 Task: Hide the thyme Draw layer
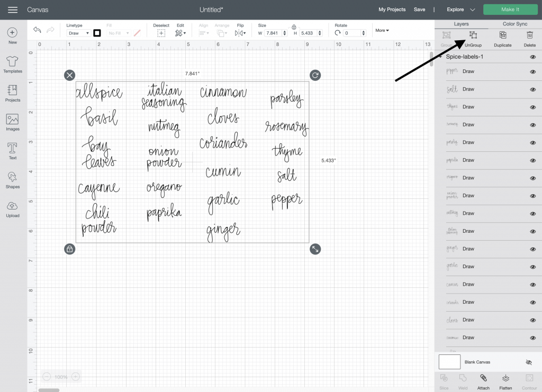pyautogui.click(x=532, y=107)
